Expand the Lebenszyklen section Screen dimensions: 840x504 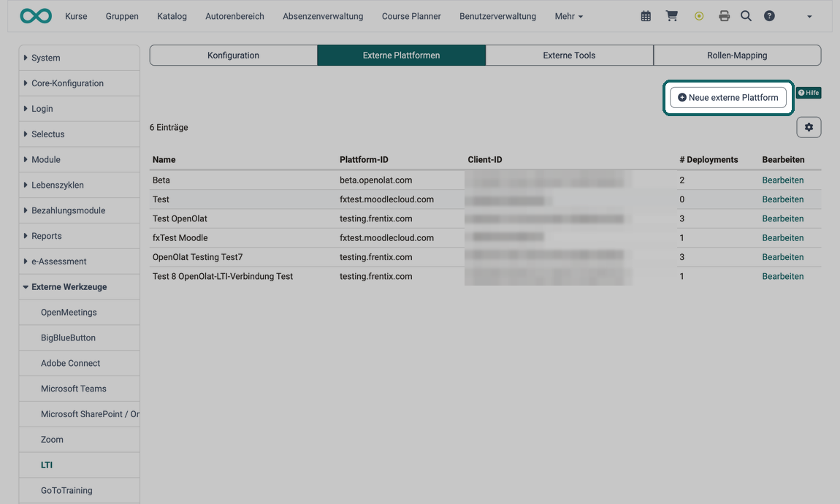pyautogui.click(x=80, y=185)
